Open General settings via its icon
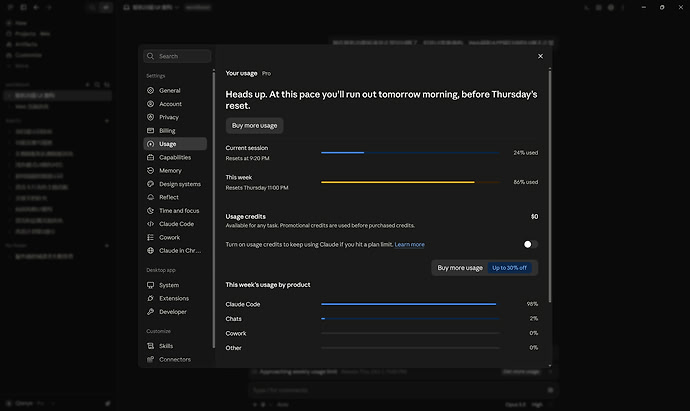This screenshot has height=411, width=690. (x=150, y=91)
